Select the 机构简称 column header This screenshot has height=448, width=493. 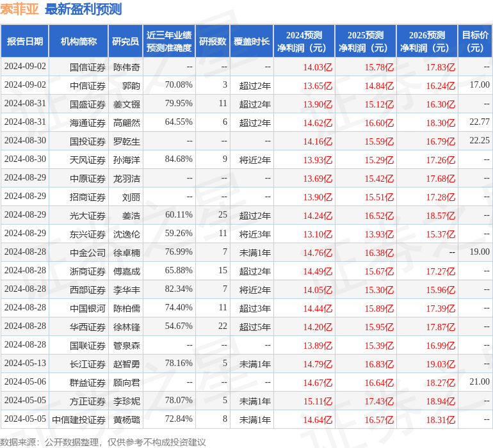tap(79, 42)
